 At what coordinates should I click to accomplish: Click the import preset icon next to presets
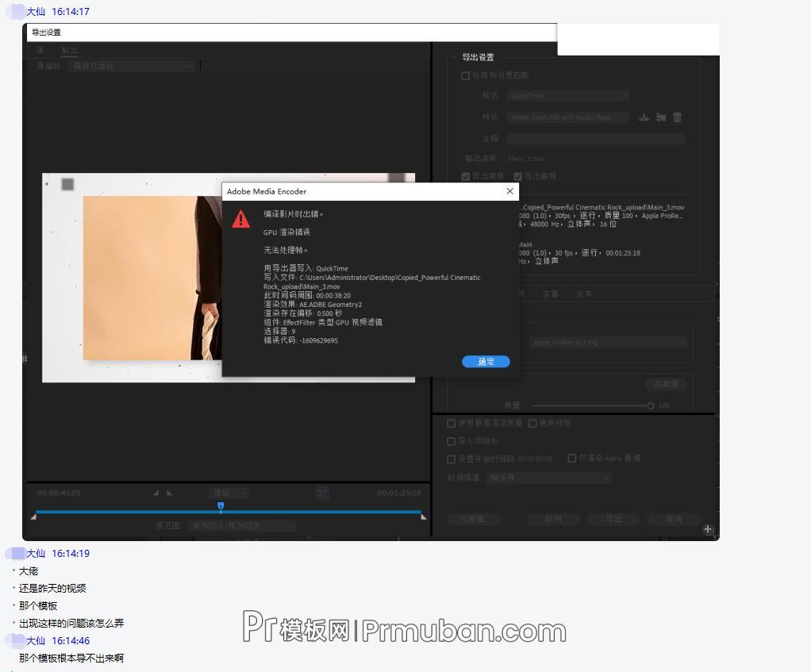pyautogui.click(x=661, y=117)
